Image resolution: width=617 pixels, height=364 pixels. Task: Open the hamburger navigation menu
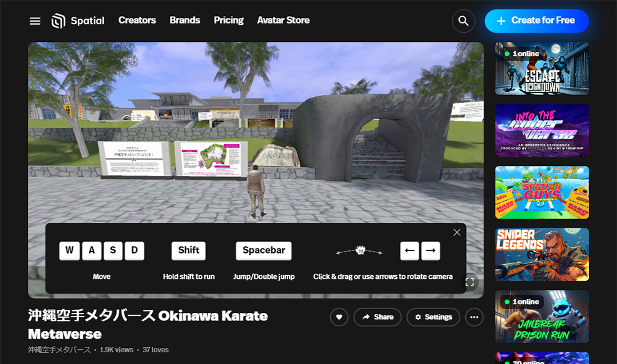tap(35, 21)
